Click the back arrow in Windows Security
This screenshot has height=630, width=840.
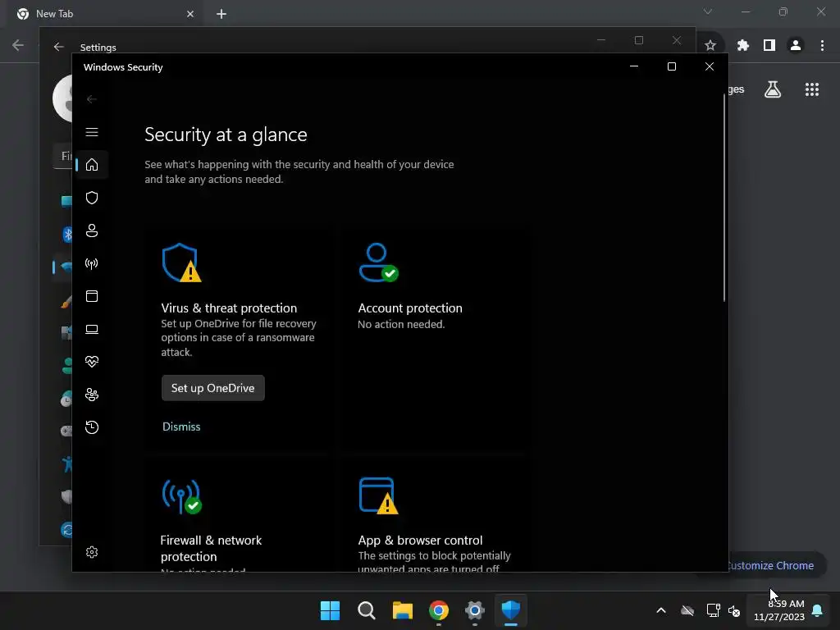click(92, 99)
